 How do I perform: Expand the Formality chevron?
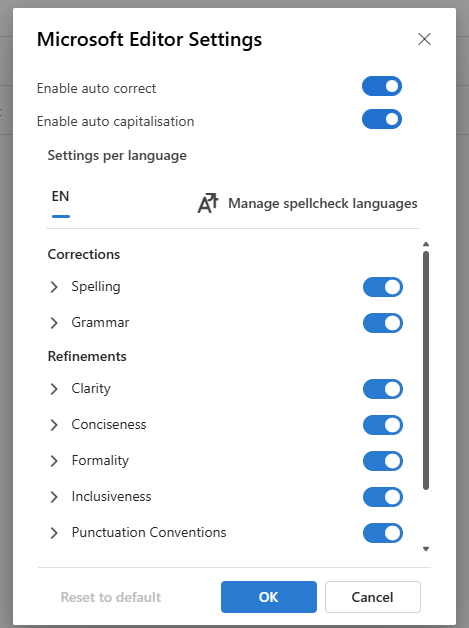click(54, 461)
